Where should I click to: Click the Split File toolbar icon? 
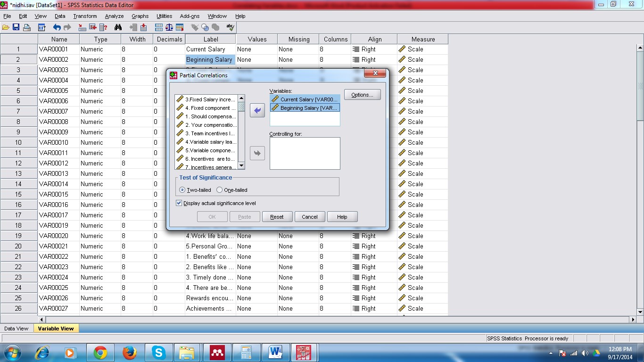pos(159,27)
